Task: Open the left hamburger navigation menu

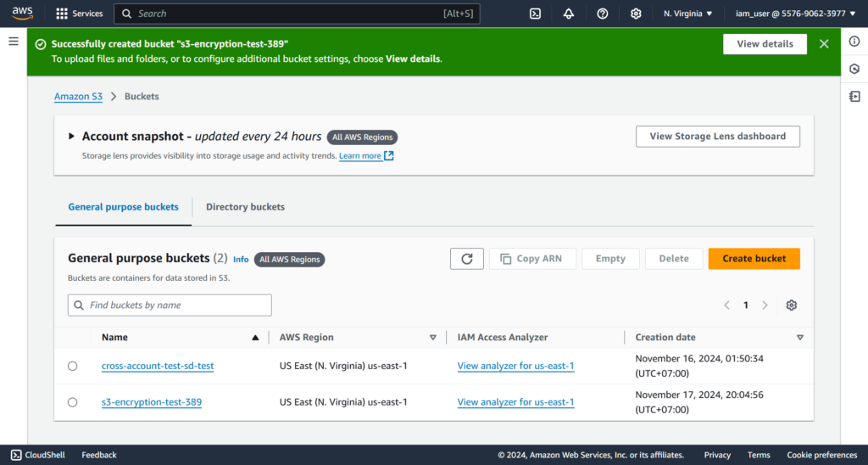Action: (13, 41)
